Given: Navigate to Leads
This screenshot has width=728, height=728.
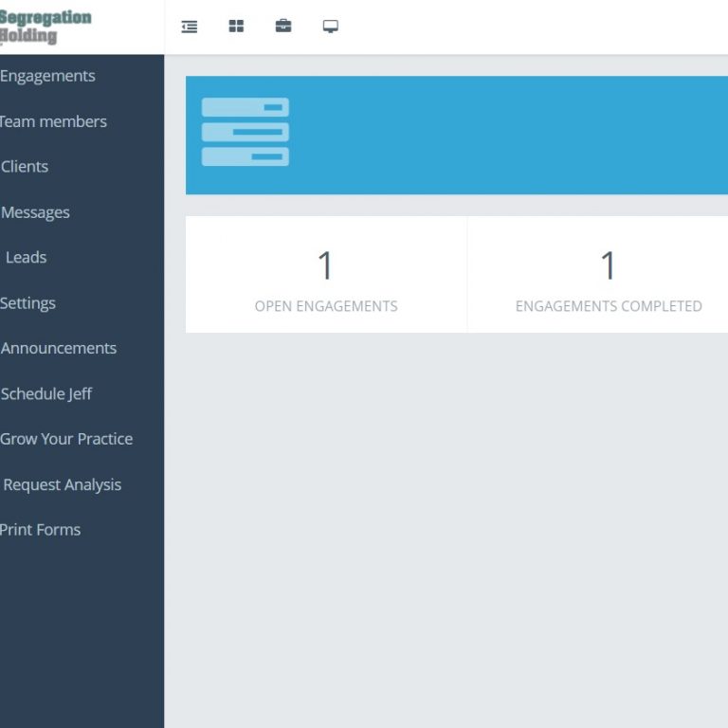Looking at the screenshot, I should pyautogui.click(x=27, y=257).
